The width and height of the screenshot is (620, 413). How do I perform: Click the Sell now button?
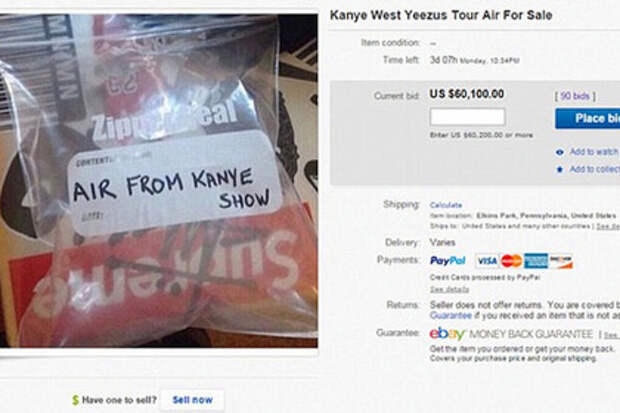pos(193,400)
